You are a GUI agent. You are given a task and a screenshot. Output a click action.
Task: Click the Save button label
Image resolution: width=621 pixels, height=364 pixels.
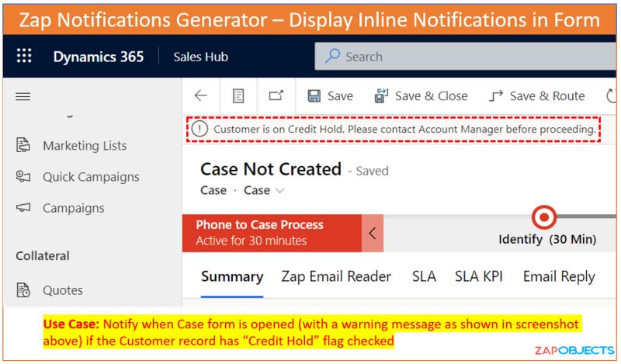point(340,96)
